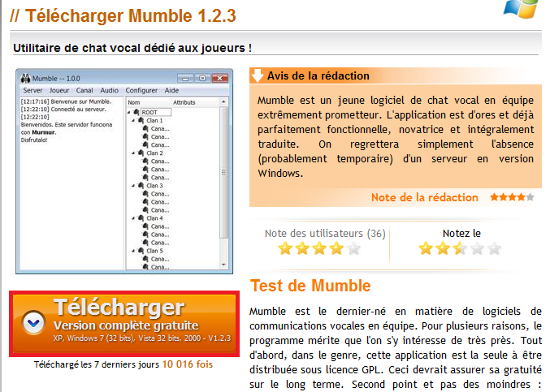Screen dimensions: 550x392
Task: Click the Nom column header in Mumble
Action: pos(134,102)
